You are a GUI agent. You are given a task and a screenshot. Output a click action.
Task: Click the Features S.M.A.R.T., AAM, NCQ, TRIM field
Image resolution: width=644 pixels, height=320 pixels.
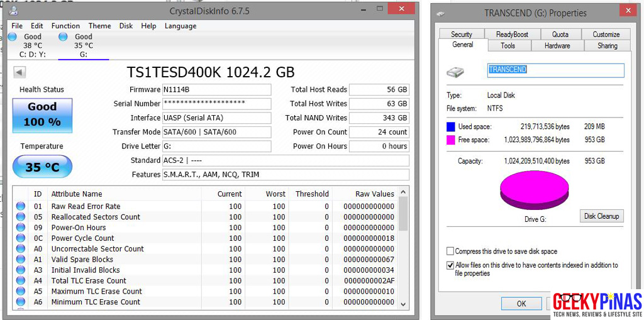286,175
